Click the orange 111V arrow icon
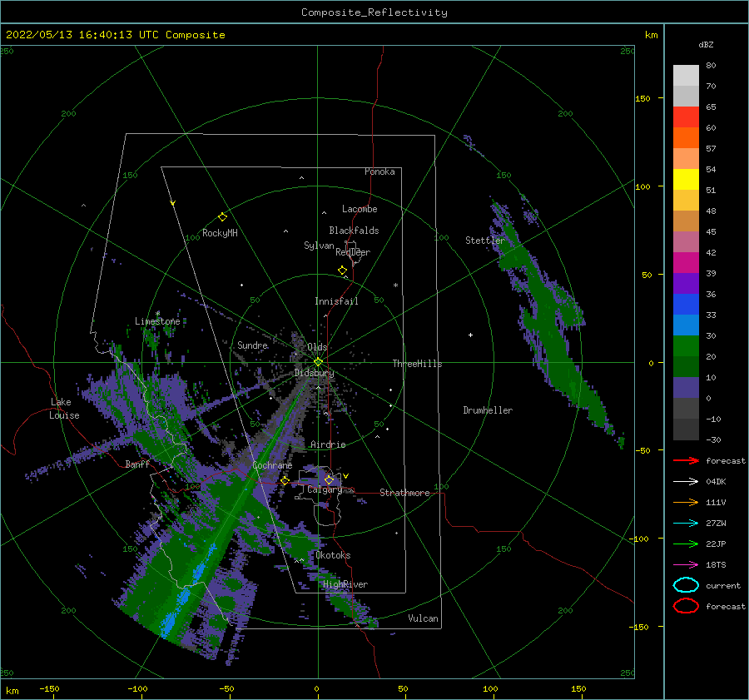Screen dimensions: 749x700 [686, 502]
